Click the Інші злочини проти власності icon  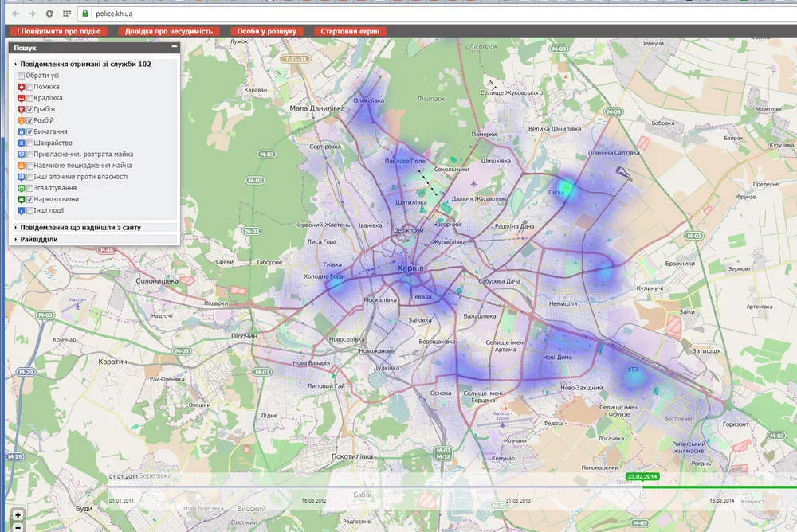[x=22, y=177]
